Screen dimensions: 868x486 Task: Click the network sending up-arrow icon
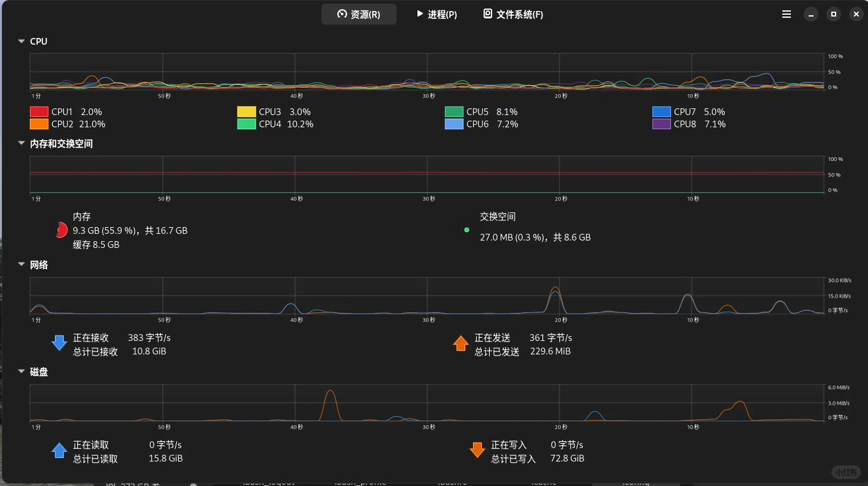tap(461, 343)
